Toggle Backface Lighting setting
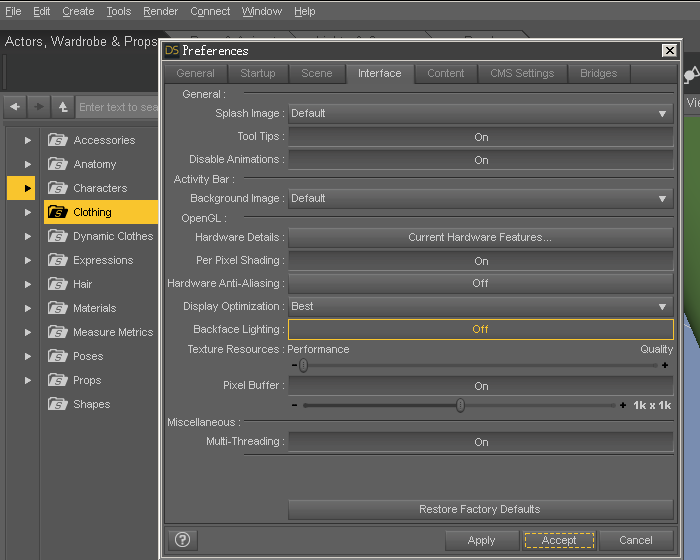 [x=481, y=329]
